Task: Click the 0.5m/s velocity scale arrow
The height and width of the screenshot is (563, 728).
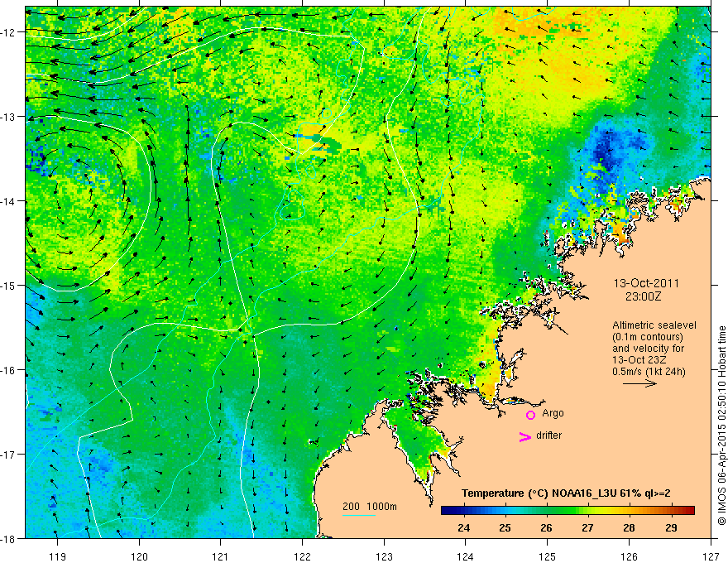Action: tap(639, 383)
